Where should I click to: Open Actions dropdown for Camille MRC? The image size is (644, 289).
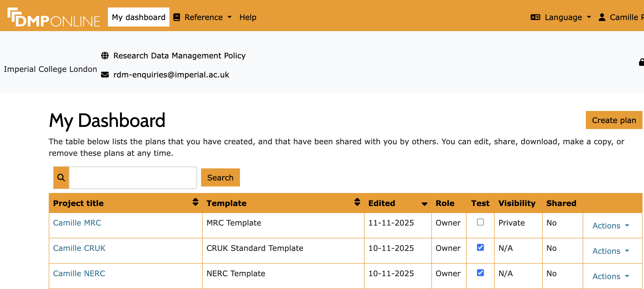(610, 226)
